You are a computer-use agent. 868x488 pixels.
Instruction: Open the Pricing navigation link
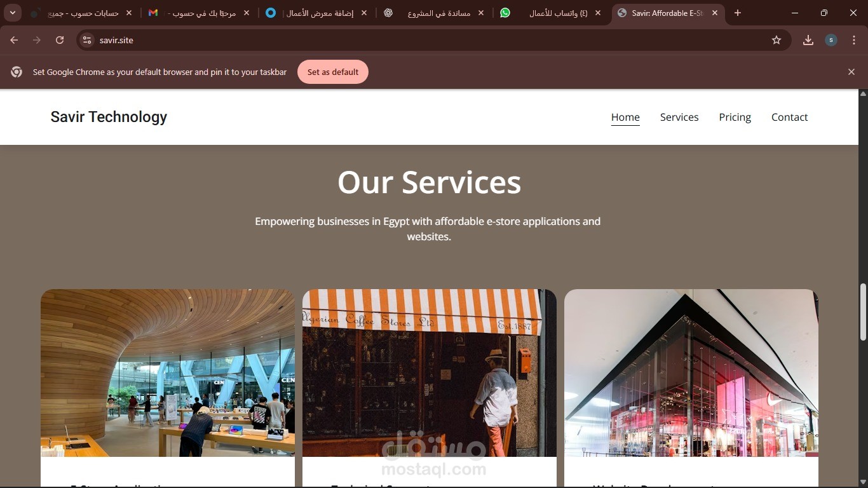pyautogui.click(x=735, y=117)
